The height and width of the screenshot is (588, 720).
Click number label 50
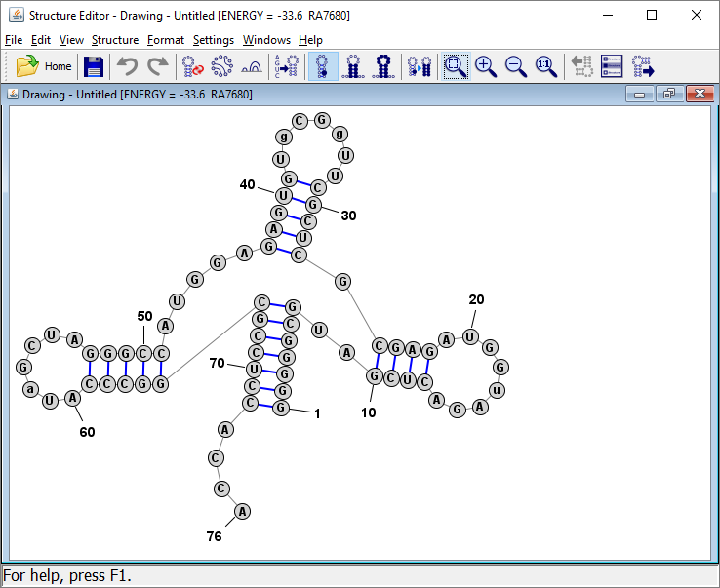tap(144, 316)
